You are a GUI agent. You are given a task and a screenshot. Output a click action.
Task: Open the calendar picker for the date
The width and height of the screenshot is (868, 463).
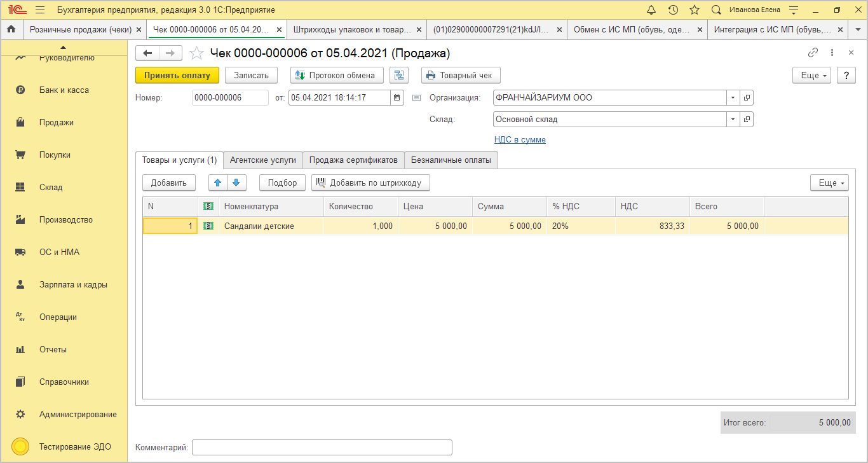coord(397,97)
